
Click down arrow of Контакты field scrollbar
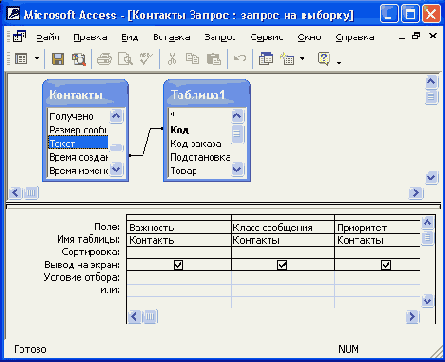[116, 169]
